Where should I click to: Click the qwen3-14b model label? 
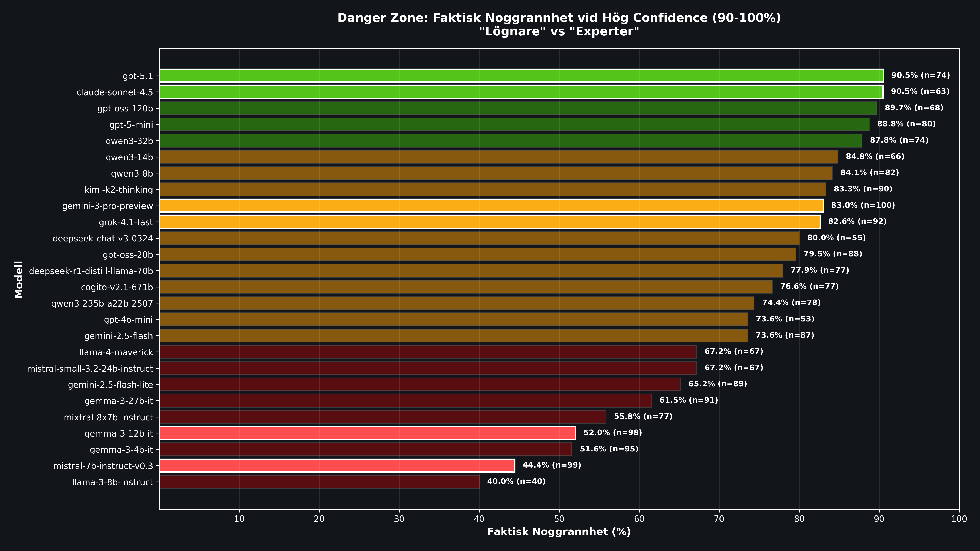(x=129, y=157)
